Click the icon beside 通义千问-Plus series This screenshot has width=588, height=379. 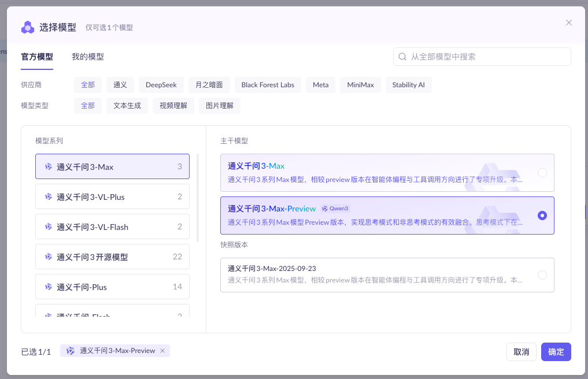click(49, 287)
